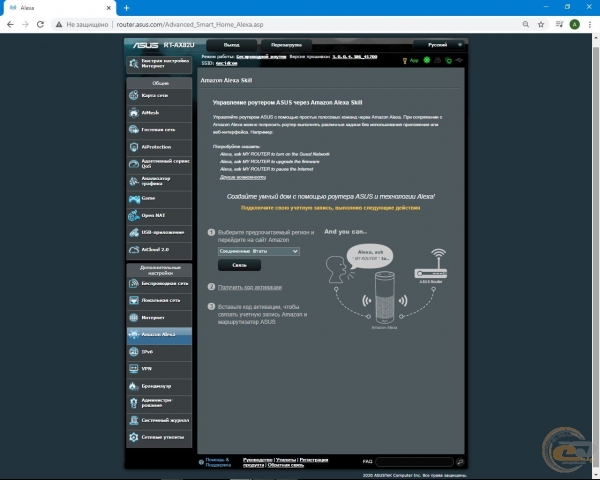Open Firewall (Брандмауэр) sidebar item
This screenshot has height=480, width=600.
[159, 386]
